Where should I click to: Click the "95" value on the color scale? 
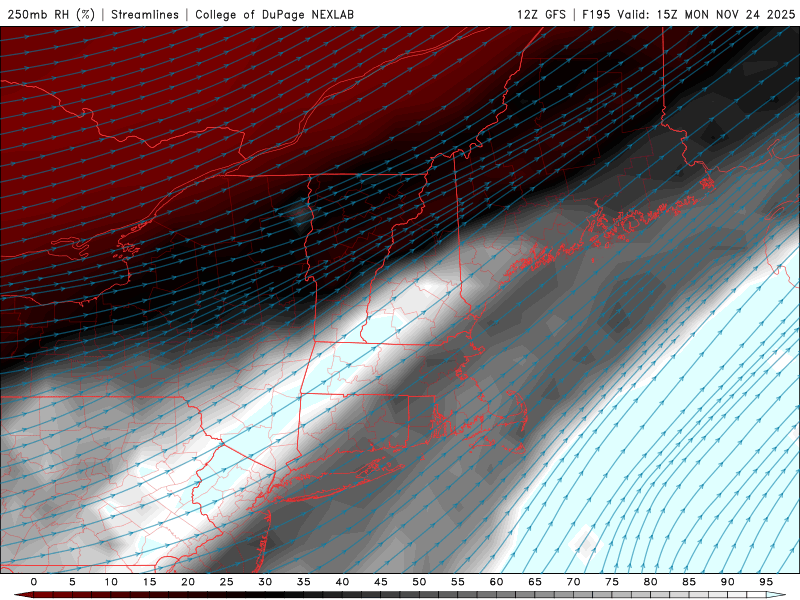coord(766,582)
